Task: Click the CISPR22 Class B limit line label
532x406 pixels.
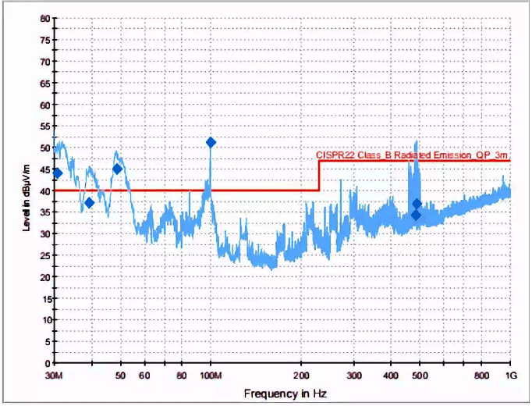Action: click(413, 155)
